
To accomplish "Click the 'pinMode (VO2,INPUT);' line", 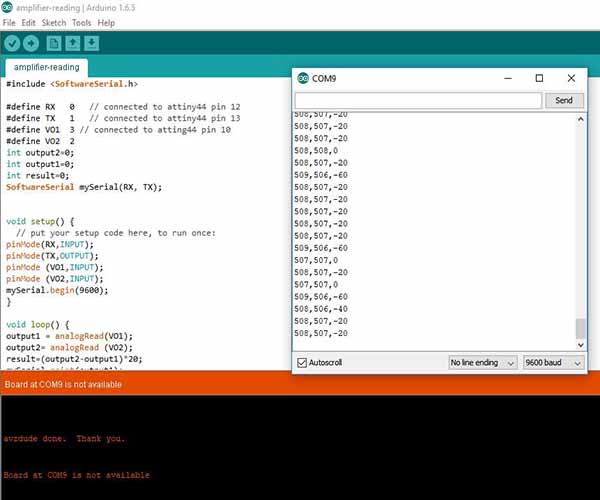I will tap(54, 279).
